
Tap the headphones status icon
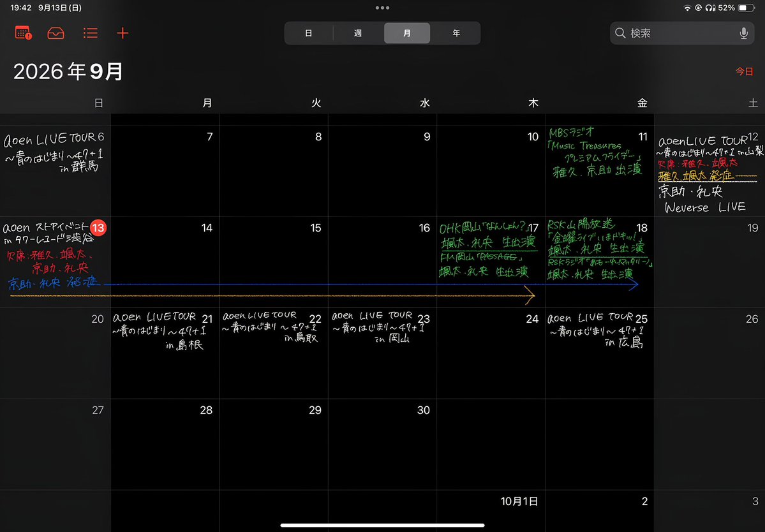click(x=710, y=8)
